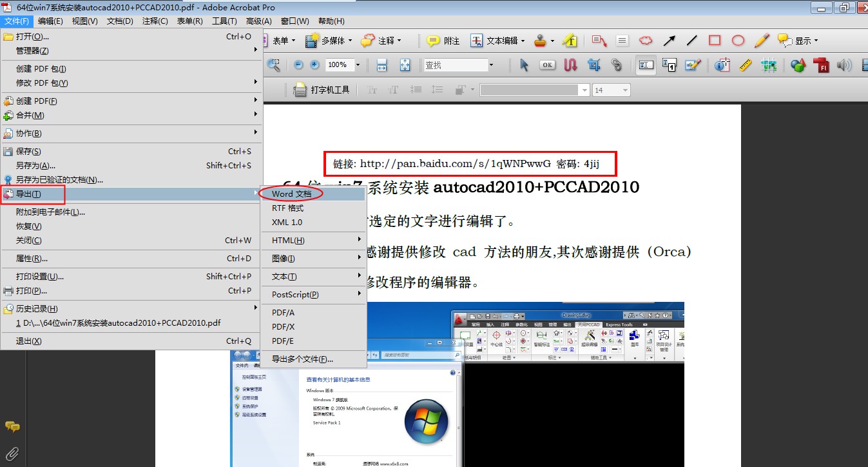Select the Pencil drawing tool
This screenshot has width=868, height=467.
(x=762, y=41)
